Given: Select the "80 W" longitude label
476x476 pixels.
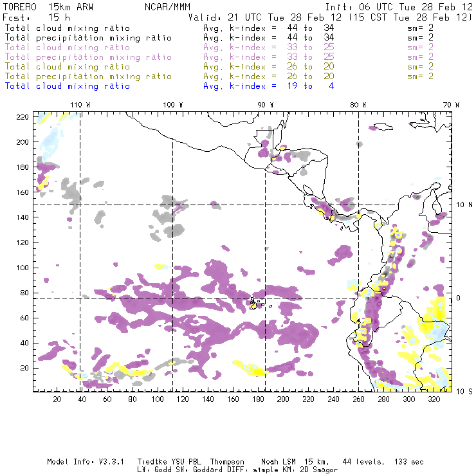Looking at the screenshot, I should pyautogui.click(x=358, y=105).
